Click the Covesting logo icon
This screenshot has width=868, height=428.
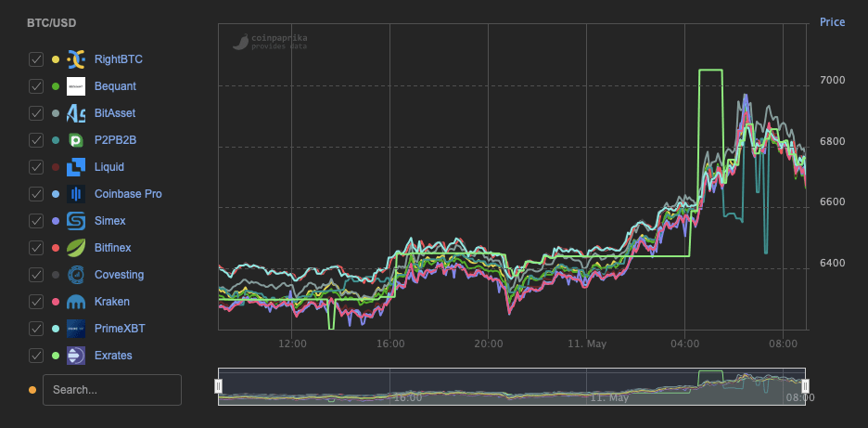point(76,275)
